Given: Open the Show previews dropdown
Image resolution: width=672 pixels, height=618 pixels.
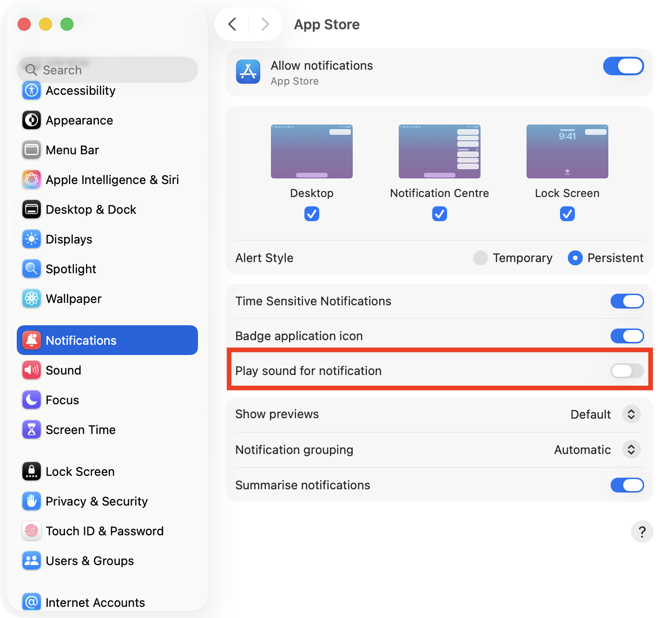Looking at the screenshot, I should pyautogui.click(x=631, y=414).
